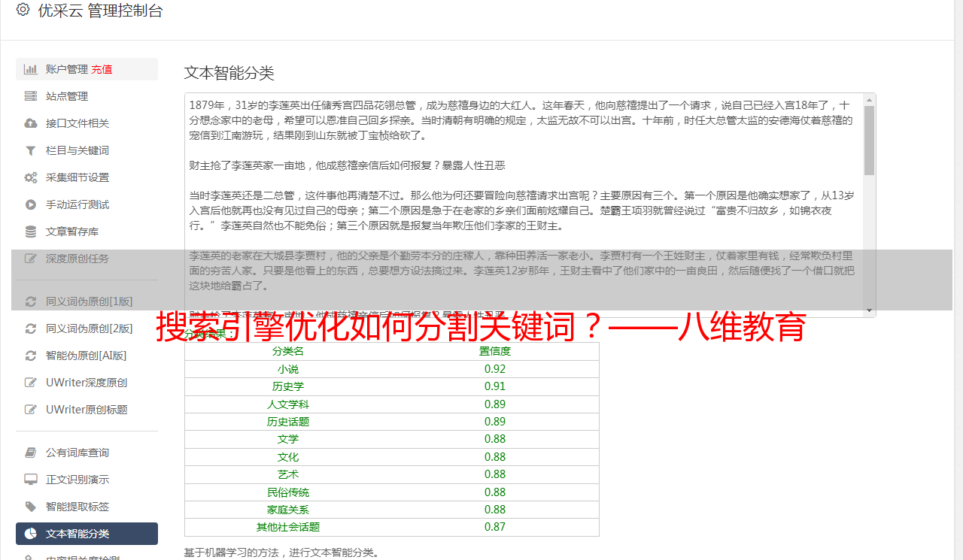Click the tag icon beside 智能提取标签
Image resolution: width=963 pixels, height=560 pixels.
point(31,507)
